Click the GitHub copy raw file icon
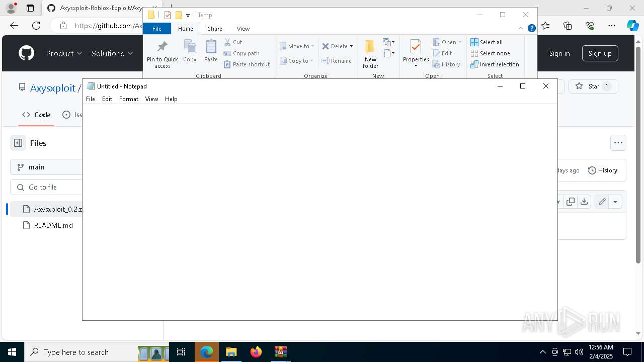The image size is (644, 362). click(x=571, y=202)
